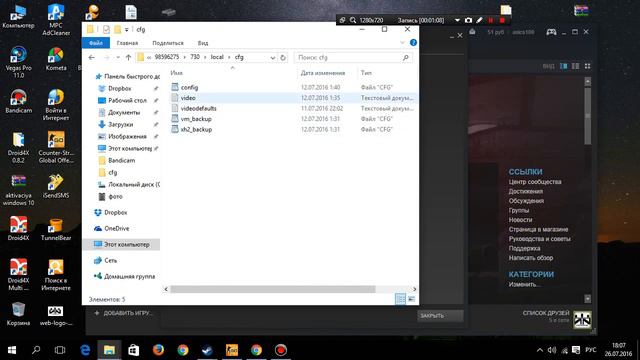
Task: Open Explorer help icon
Action: pyautogui.click(x=413, y=42)
